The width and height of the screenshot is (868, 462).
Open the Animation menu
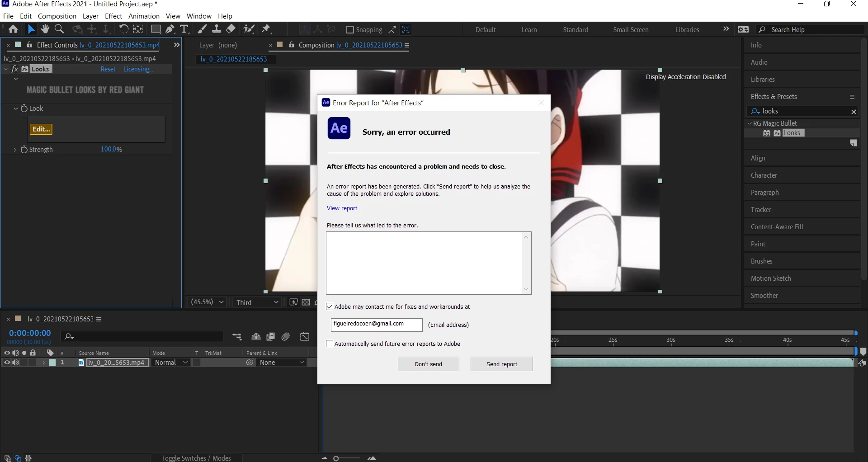(144, 16)
